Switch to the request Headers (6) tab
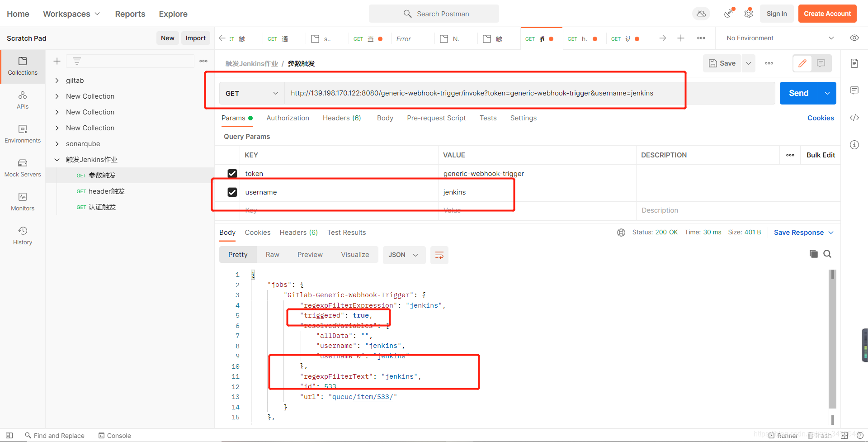The image size is (868, 442). click(x=342, y=118)
